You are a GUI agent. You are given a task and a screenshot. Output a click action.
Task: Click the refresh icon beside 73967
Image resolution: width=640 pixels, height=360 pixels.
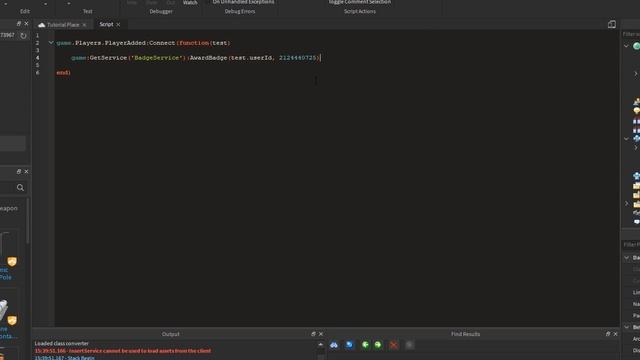tap(23, 36)
